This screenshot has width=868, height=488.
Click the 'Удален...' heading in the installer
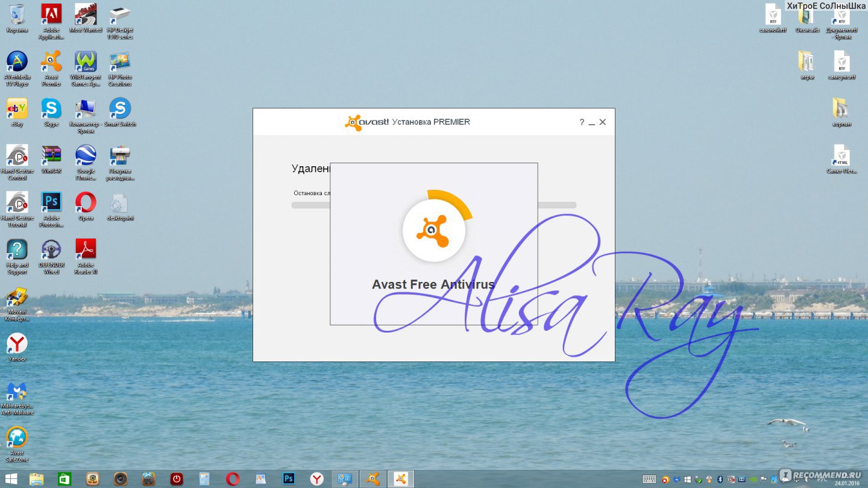[311, 169]
